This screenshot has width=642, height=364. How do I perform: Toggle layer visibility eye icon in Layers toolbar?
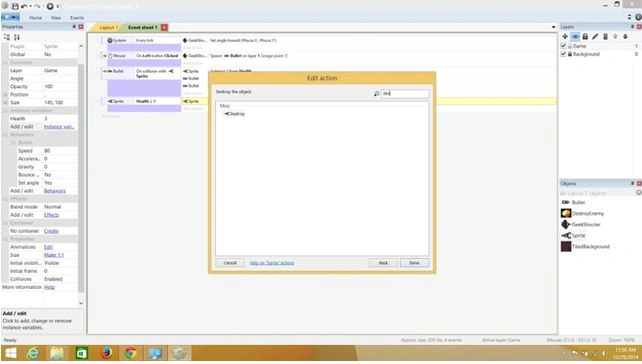coord(575,36)
